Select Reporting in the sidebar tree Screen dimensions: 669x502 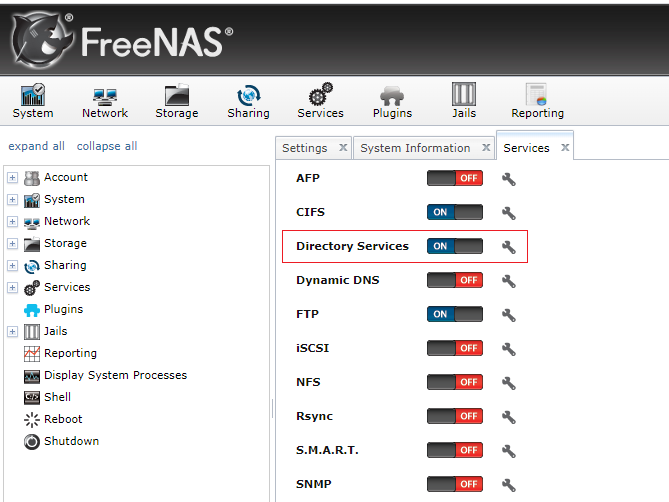click(x=70, y=353)
